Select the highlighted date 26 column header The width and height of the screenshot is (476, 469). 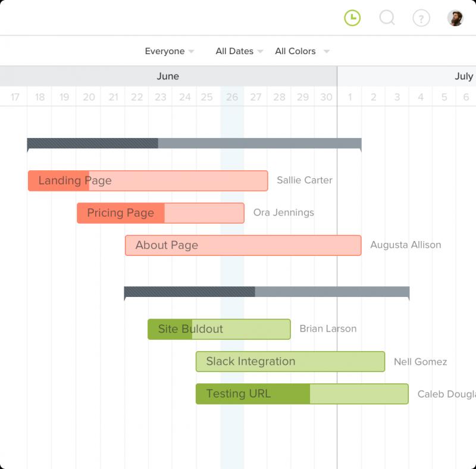[x=232, y=97]
